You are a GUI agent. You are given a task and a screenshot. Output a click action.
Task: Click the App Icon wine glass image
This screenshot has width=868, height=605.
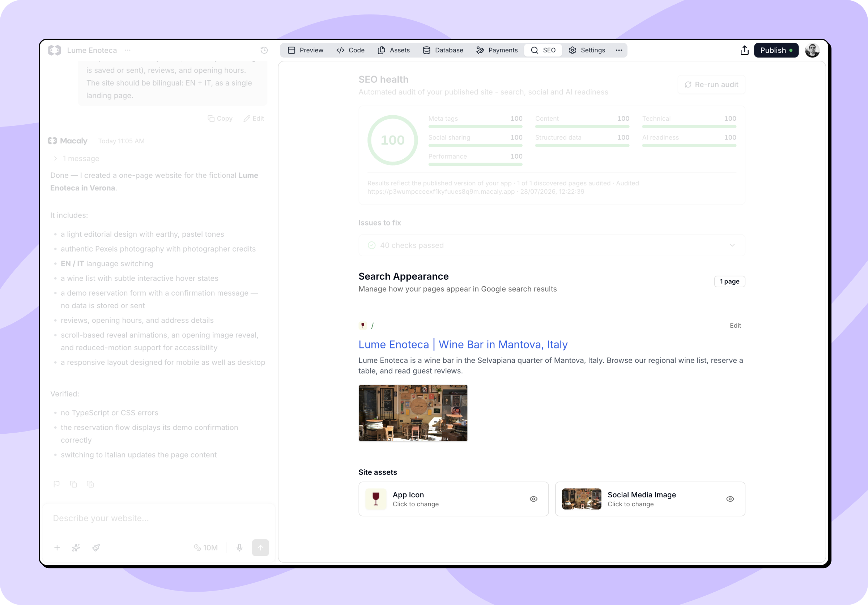pos(376,499)
